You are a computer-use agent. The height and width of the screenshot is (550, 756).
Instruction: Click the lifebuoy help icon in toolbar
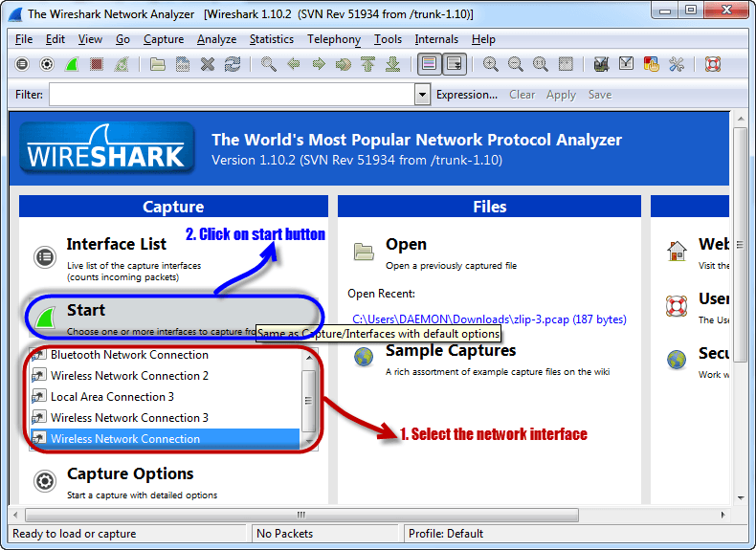(x=712, y=64)
